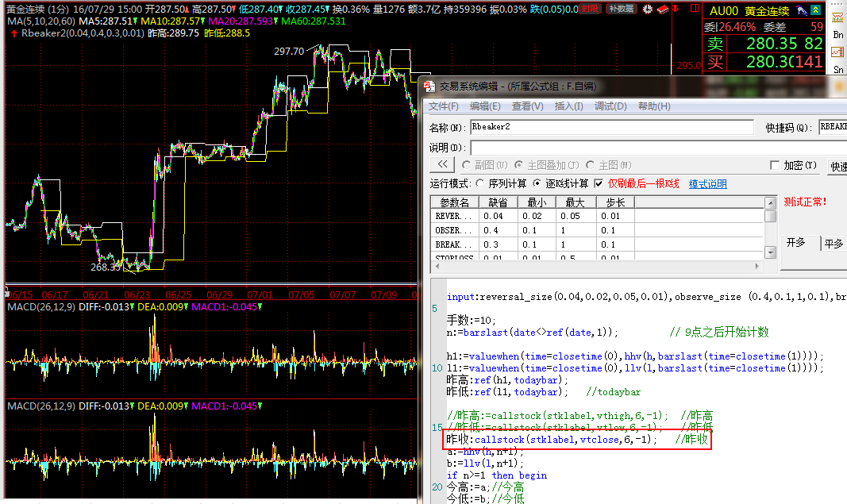This screenshot has height=504, width=847.
Task: Switch to the 开多 tab
Action: click(796, 243)
